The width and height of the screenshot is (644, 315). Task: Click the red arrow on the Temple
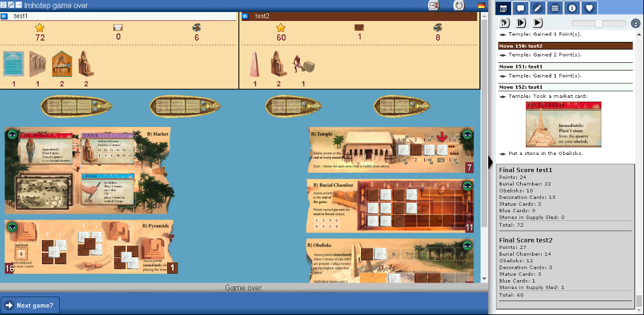[442, 136]
